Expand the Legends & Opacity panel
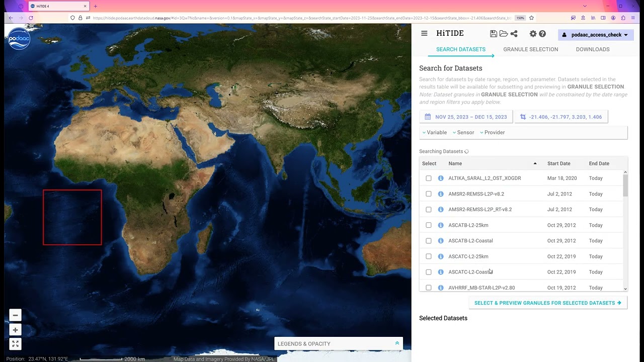Viewport: 644px width, 362px height. (338, 344)
